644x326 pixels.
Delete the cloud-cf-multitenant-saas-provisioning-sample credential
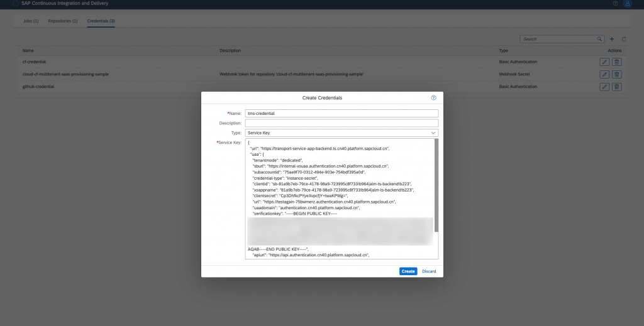tap(616, 74)
